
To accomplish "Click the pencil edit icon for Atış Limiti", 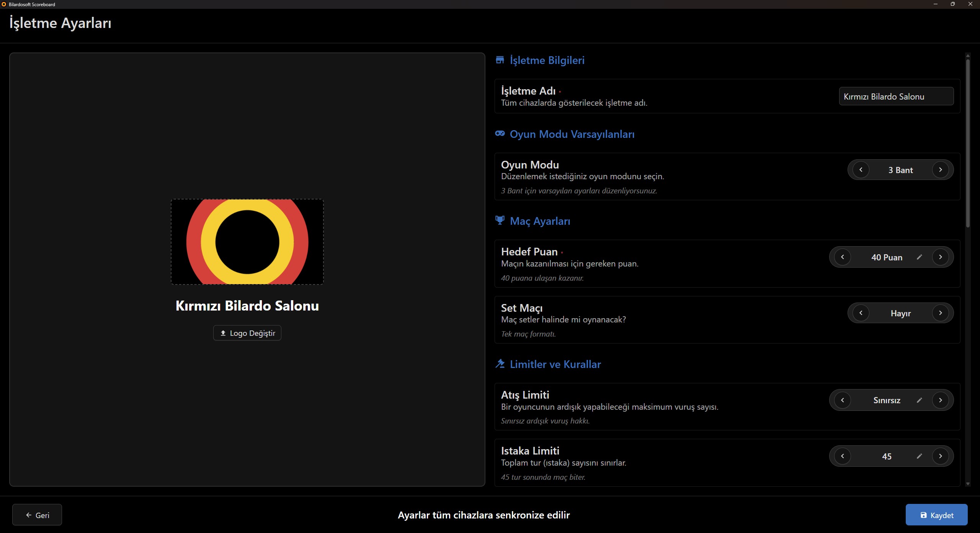I will [x=919, y=400].
